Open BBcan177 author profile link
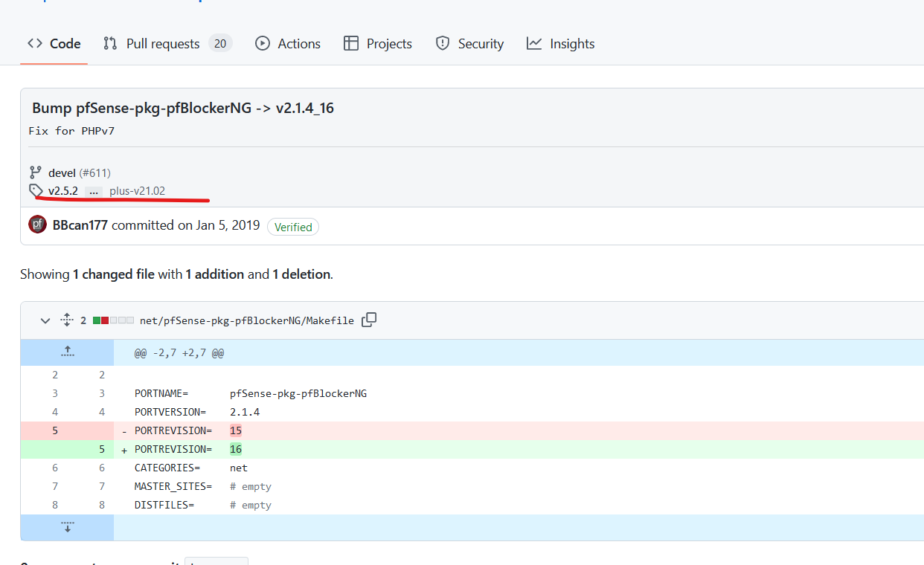This screenshot has width=924, height=565. [80, 225]
